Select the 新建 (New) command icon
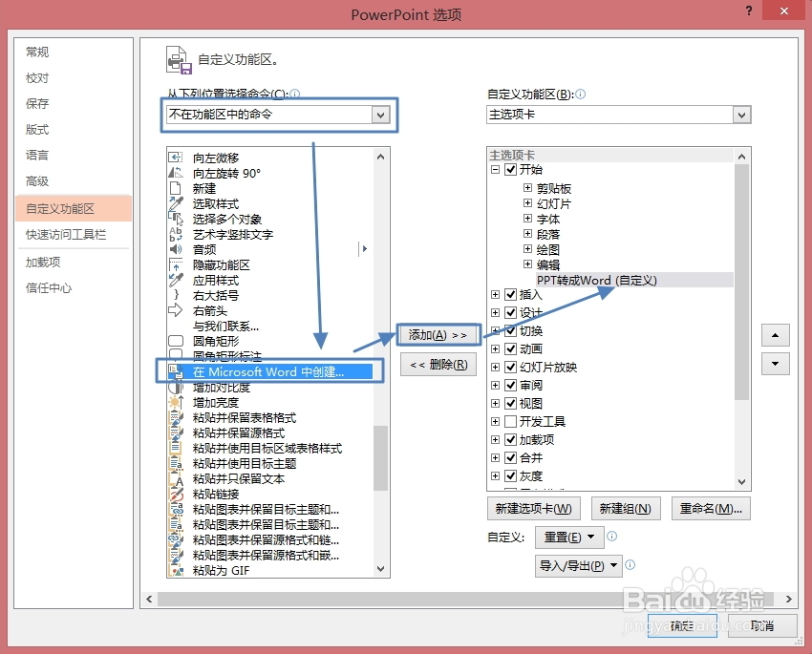The height and width of the screenshot is (654, 812). (210, 188)
